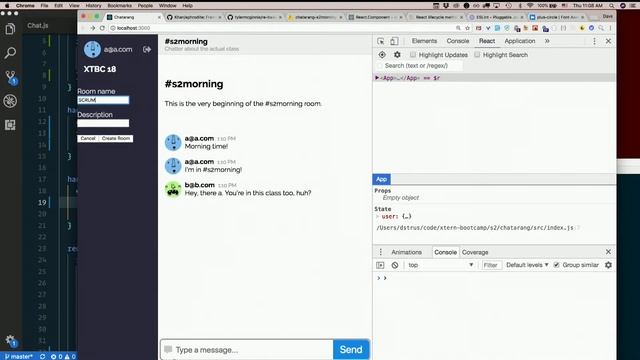
Task: Click b@b.com avatar in chat
Action: point(173,189)
